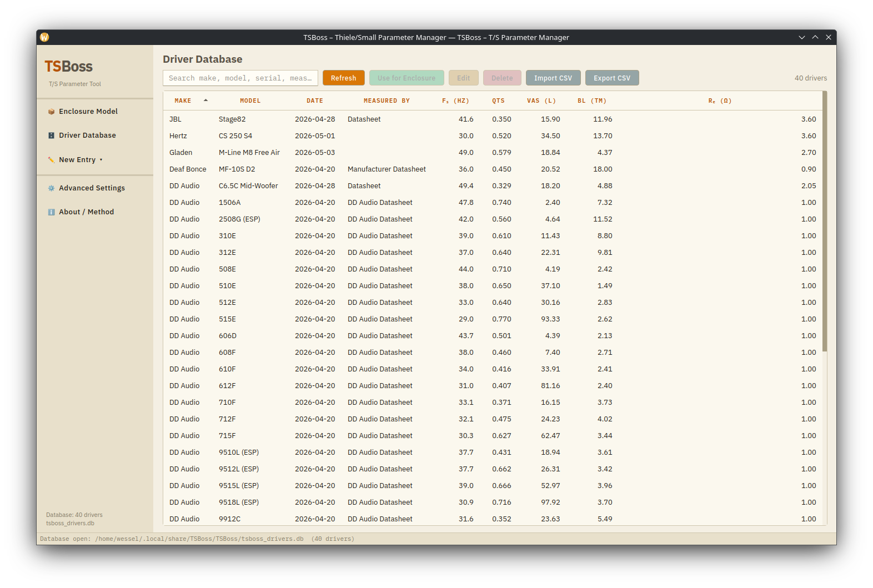873x588 pixels.
Task: Select the JBL Stage82 row
Action: click(493, 119)
